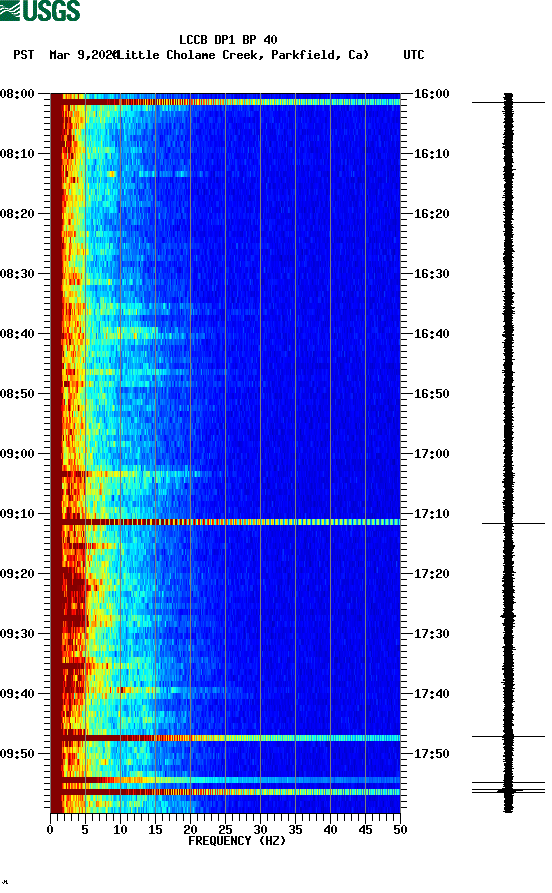Click the 5 Hz frequency axis label
Screen dimensions: 552x893
[85, 830]
